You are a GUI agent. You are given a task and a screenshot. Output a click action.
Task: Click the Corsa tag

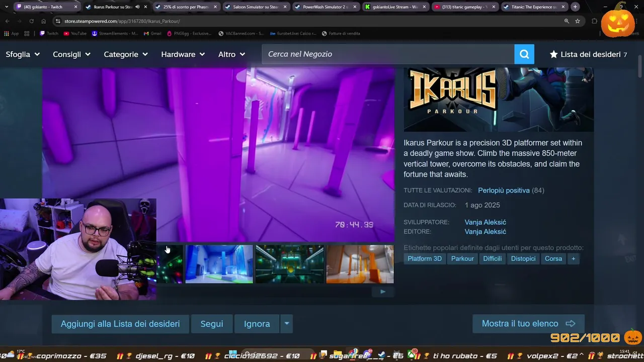pyautogui.click(x=553, y=258)
